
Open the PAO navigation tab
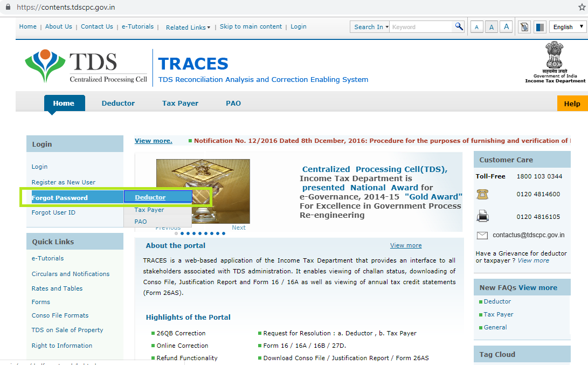pos(233,103)
